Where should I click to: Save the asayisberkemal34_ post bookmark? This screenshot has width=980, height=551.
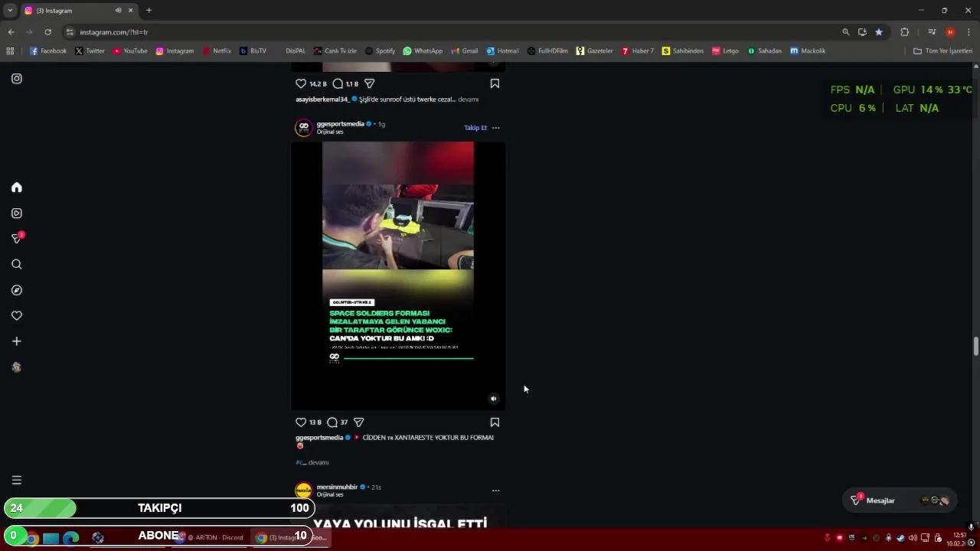[x=495, y=83]
